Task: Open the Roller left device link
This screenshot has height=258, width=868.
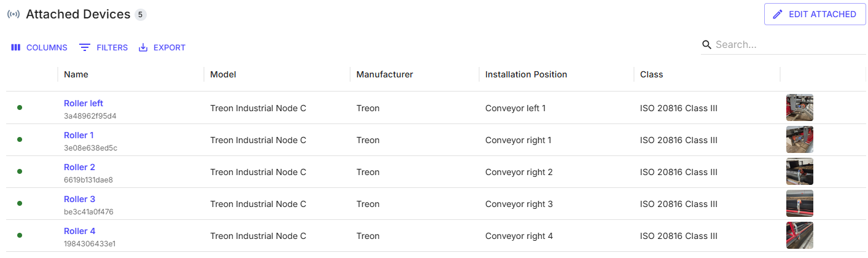Action: pyautogui.click(x=84, y=103)
